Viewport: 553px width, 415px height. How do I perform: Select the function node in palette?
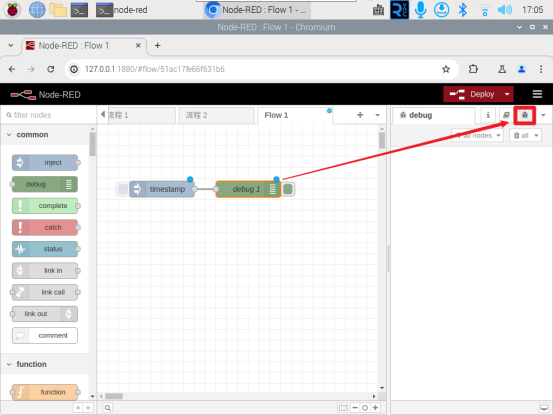point(45,392)
